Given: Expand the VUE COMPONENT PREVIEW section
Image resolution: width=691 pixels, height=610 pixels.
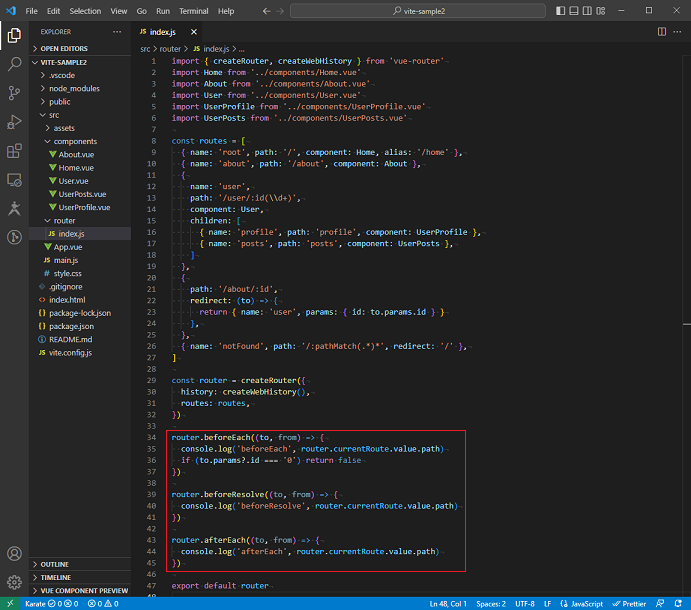Looking at the screenshot, I should [80, 591].
